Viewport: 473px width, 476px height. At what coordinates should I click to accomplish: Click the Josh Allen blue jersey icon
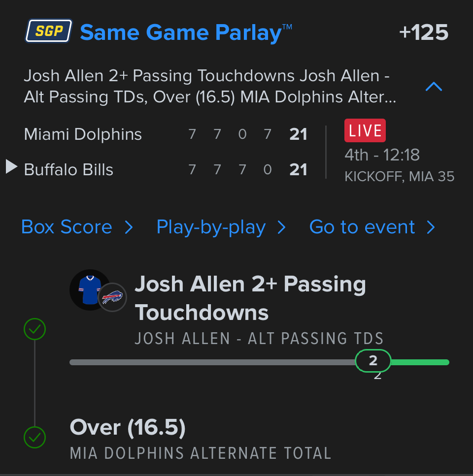click(90, 290)
